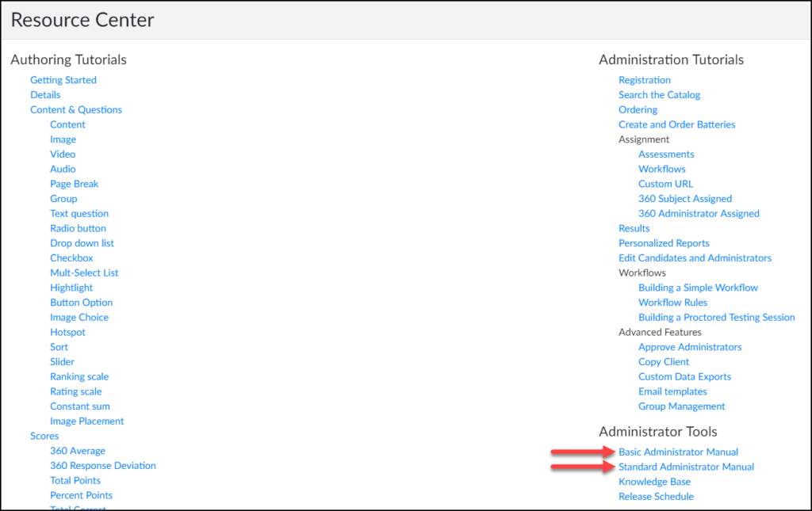Open the 360 Administrator Assigned tutorial
812x511 pixels.
click(699, 214)
